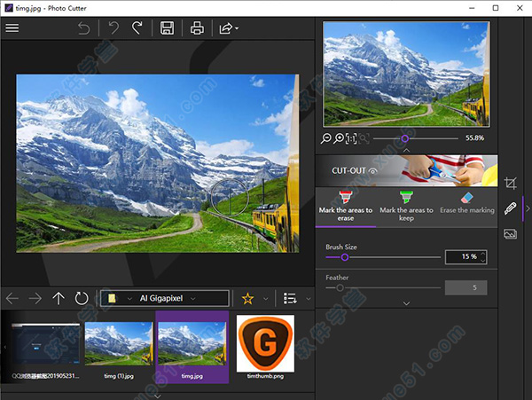Open the Share dropdown arrow
This screenshot has height=400, width=532.
click(x=237, y=28)
